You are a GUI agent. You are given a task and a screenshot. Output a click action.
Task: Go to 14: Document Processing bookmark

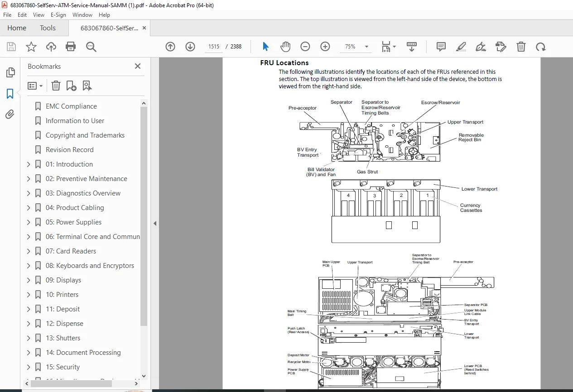click(83, 353)
